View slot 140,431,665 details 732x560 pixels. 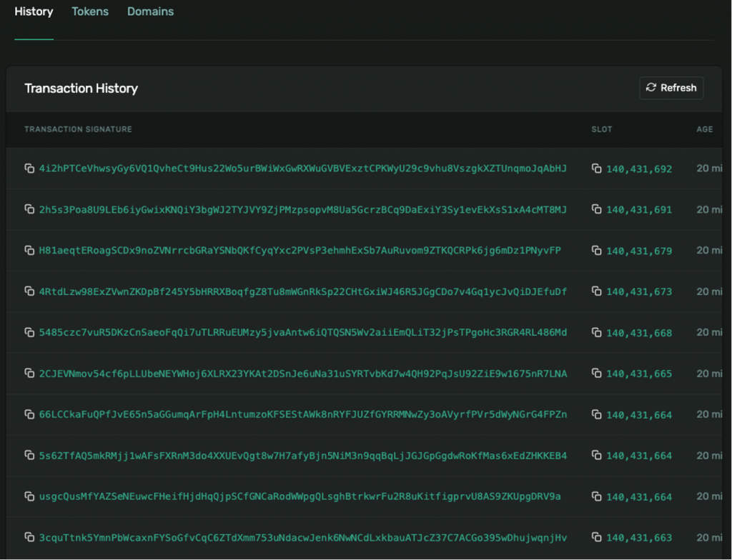click(639, 374)
